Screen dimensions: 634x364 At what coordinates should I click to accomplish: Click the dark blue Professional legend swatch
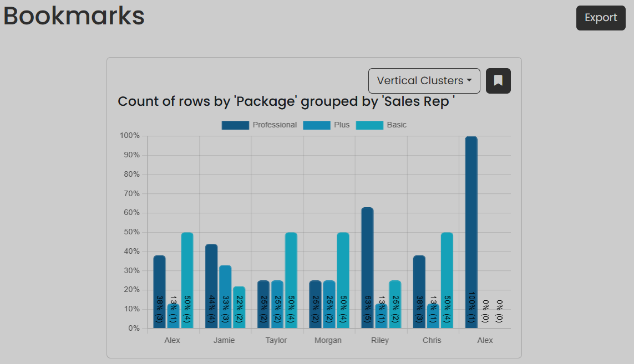coord(235,125)
